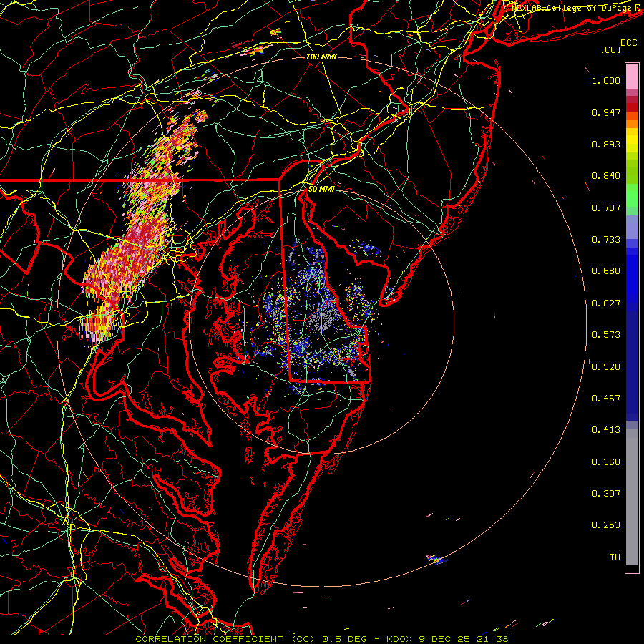The height and width of the screenshot is (644, 644).
Task: Click the 0.360 legend value
Action: click(606, 462)
